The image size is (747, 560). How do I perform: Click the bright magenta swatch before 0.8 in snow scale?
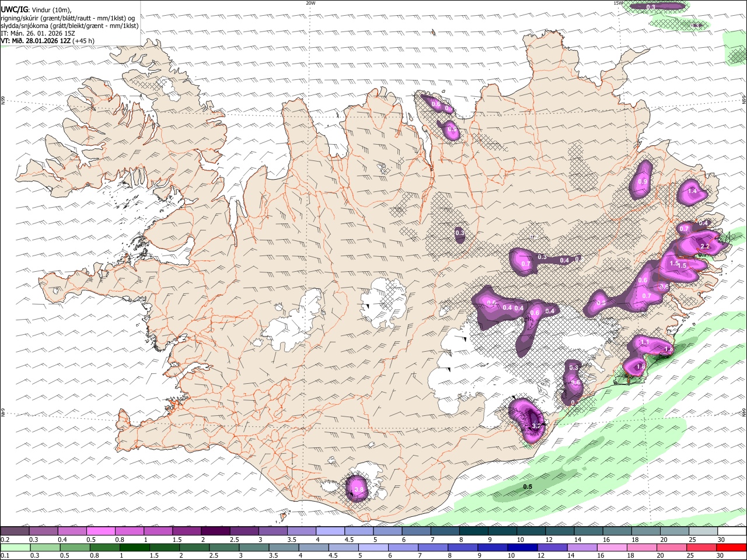point(100,531)
